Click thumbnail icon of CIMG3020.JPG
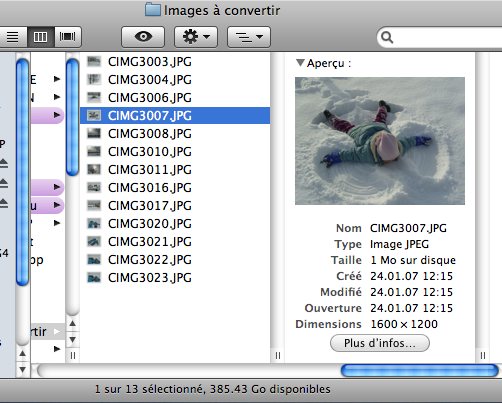The width and height of the screenshot is (502, 403). click(94, 224)
